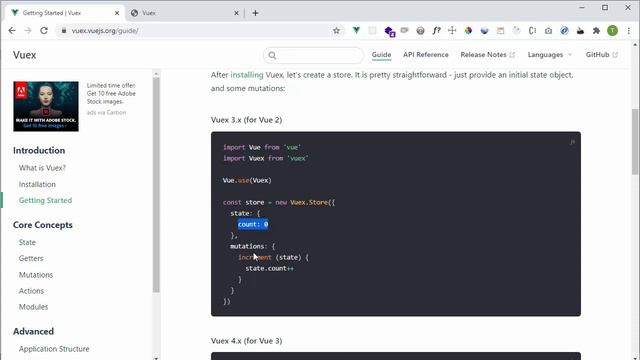Viewport: 640px width, 360px height.
Task: Open the Getters sidebar page
Action: pos(31,258)
